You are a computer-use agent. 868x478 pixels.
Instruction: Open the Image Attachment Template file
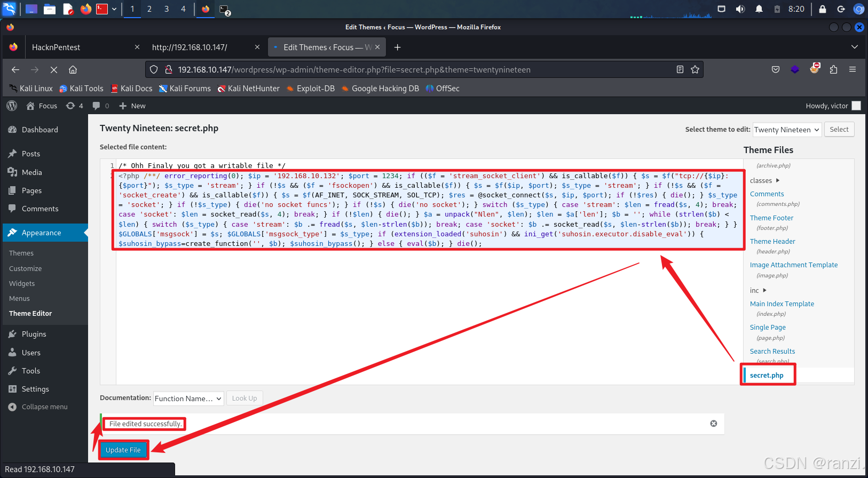point(794,265)
